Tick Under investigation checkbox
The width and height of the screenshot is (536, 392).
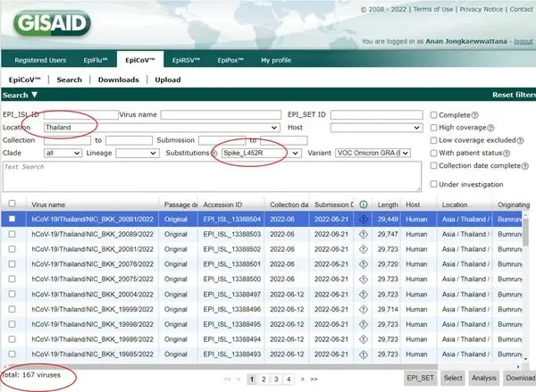click(x=433, y=184)
